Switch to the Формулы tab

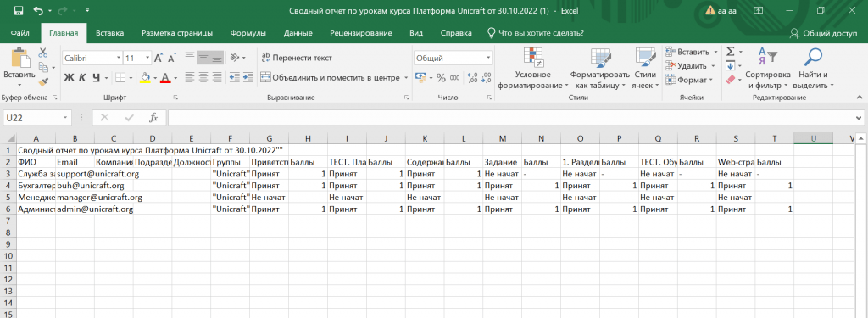coord(248,33)
